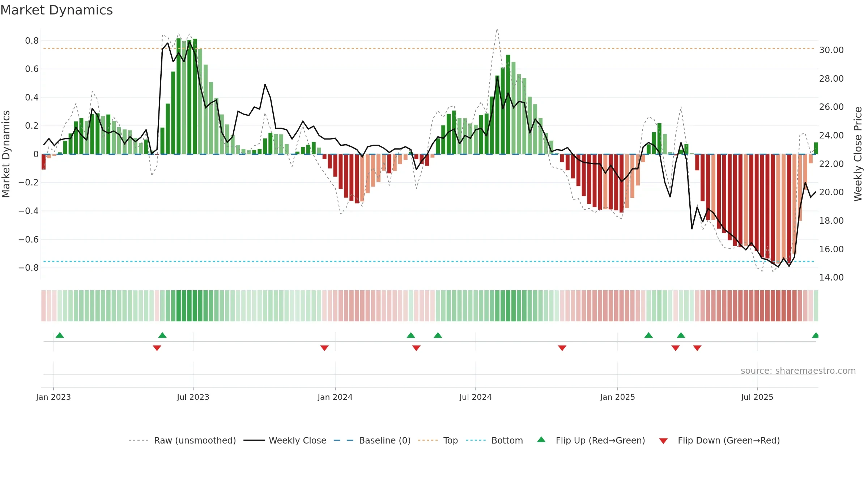Click the 14.00 price axis label
This screenshot has height=488, width=868.
pyautogui.click(x=831, y=278)
